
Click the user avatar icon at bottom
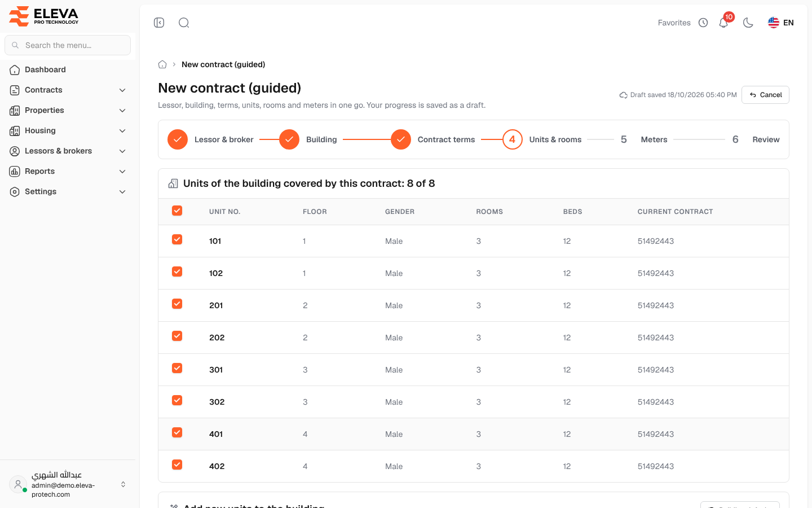pyautogui.click(x=18, y=484)
